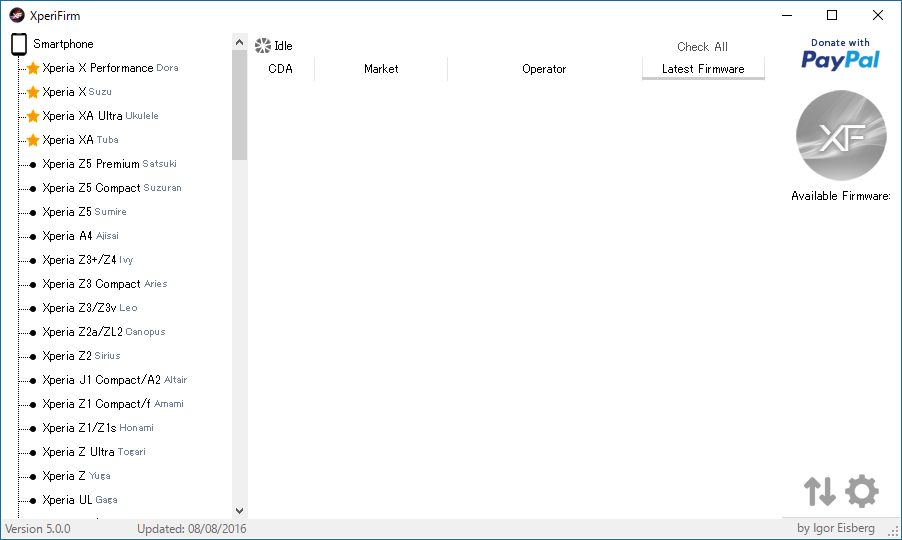Click the Version 5.0.0 status text
902x540 pixels.
38,529
